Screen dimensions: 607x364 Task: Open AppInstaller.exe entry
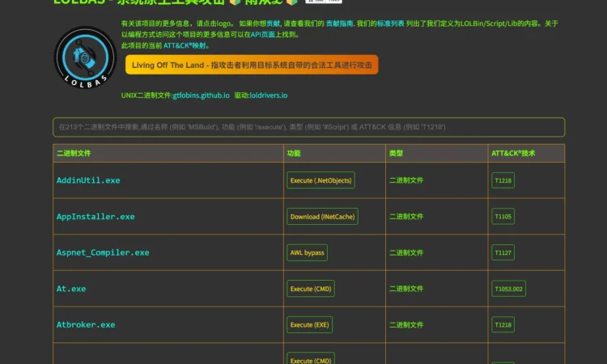pyautogui.click(x=96, y=217)
